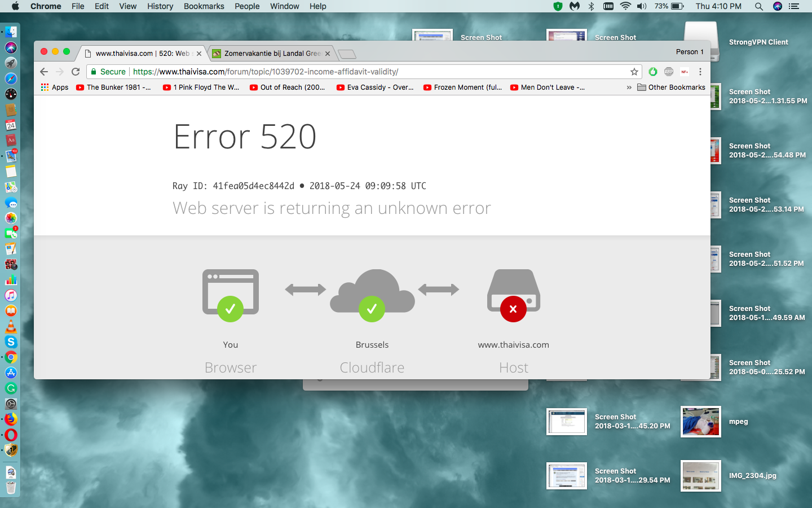Open System Preferences in the Dock
The image size is (812, 508).
coord(11,404)
